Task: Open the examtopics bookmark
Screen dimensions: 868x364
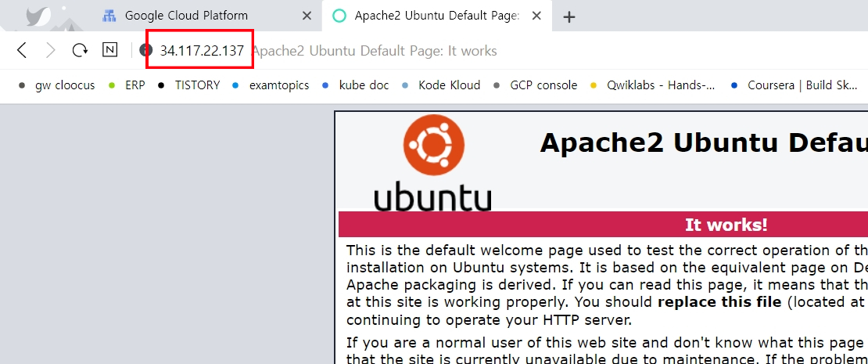Action: tap(271, 85)
